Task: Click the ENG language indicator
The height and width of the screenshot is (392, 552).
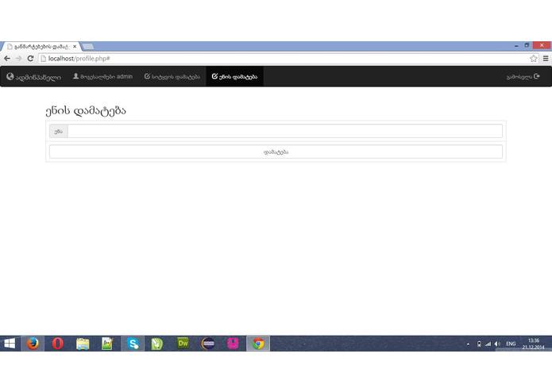Action: pos(511,344)
